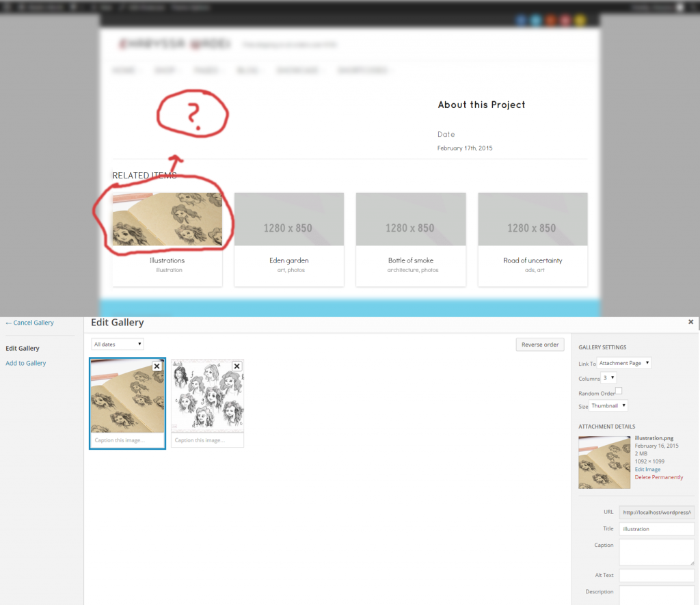Click the light blue Twitter social icon
The width and height of the screenshot is (700, 605).
(x=536, y=21)
